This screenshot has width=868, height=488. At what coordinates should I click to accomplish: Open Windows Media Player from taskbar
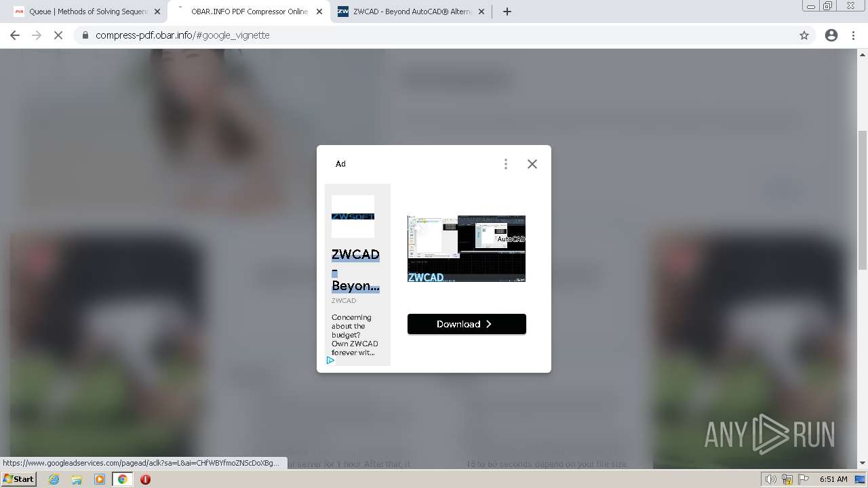[x=100, y=479]
